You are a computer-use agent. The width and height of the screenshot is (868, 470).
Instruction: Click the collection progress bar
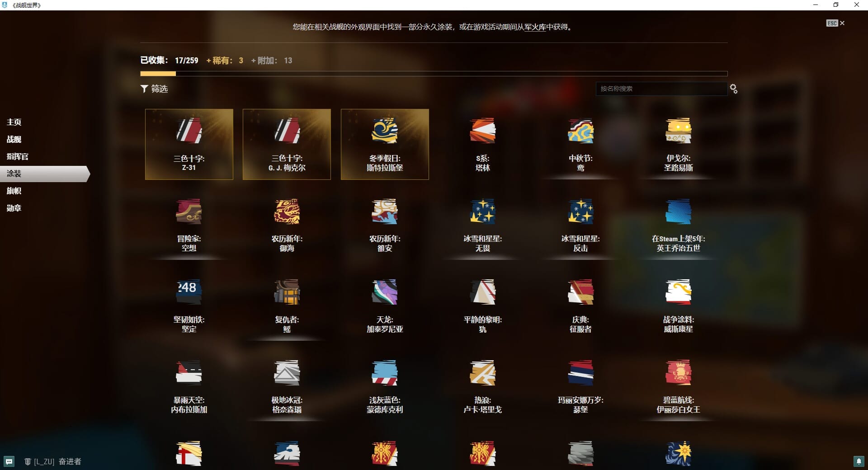[x=434, y=74]
